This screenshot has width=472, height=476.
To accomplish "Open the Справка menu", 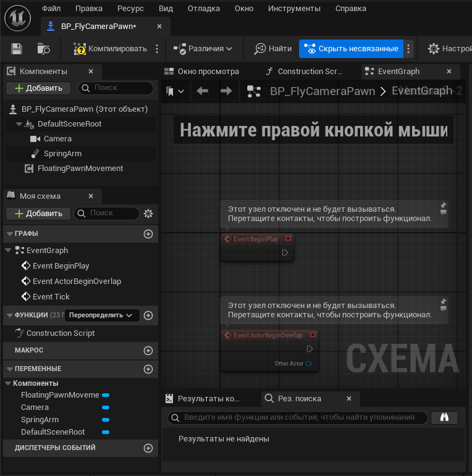I will tap(350, 9).
